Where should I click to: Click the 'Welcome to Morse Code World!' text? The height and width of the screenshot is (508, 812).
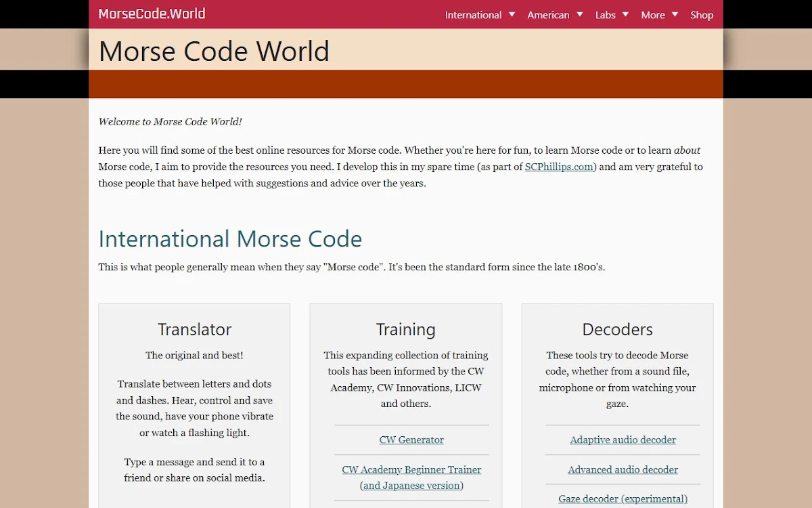(x=170, y=122)
